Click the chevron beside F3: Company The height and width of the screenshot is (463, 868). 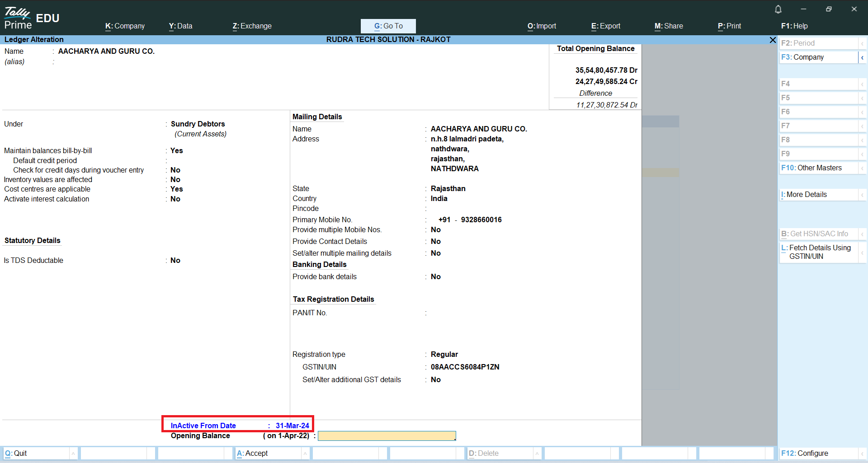tap(862, 57)
